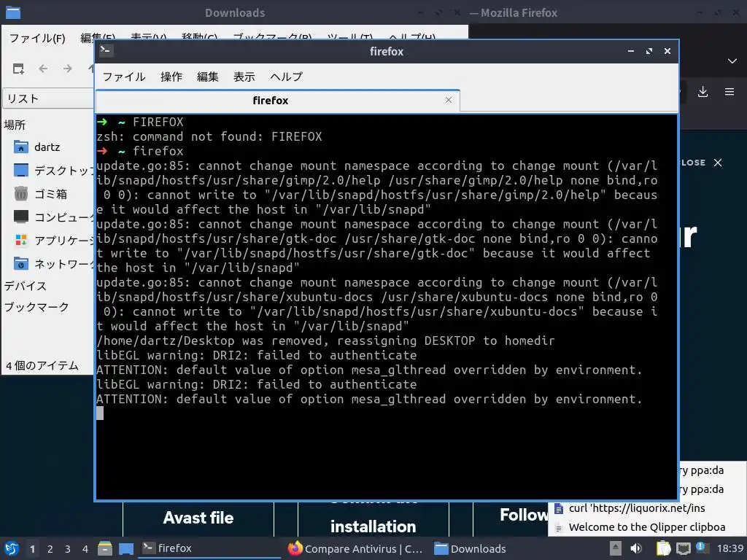Viewport: 747px width, 560px height.
Task: Open the ファイル menu in terminal
Action: pos(124,77)
